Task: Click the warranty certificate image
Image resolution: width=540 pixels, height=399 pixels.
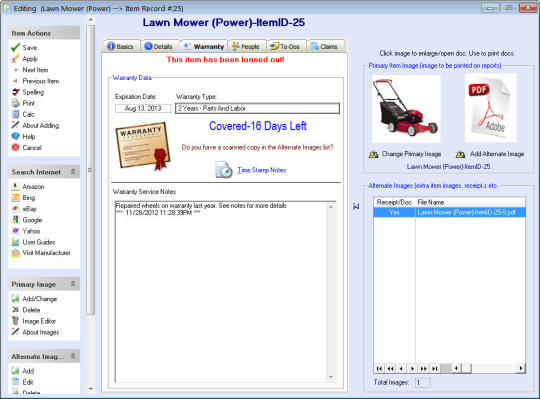Action: point(143,146)
